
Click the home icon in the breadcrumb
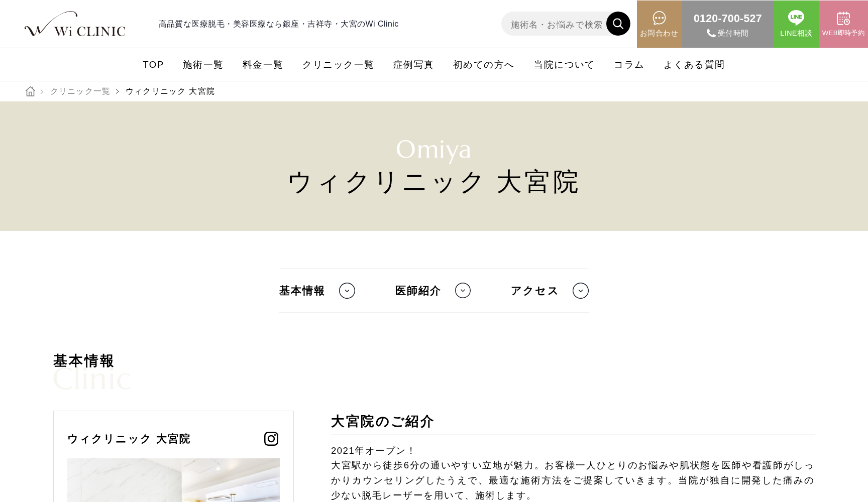(x=31, y=91)
